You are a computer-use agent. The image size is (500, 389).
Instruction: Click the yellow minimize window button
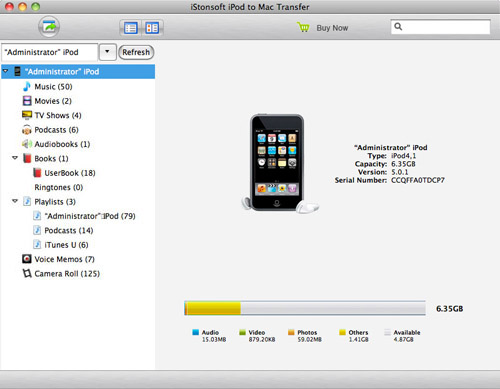coord(22,7)
